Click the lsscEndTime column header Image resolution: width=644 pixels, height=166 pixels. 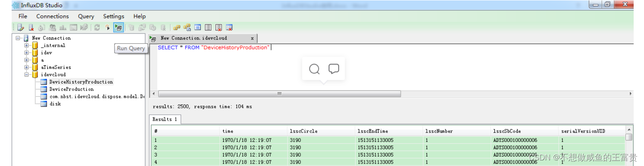click(x=389, y=131)
